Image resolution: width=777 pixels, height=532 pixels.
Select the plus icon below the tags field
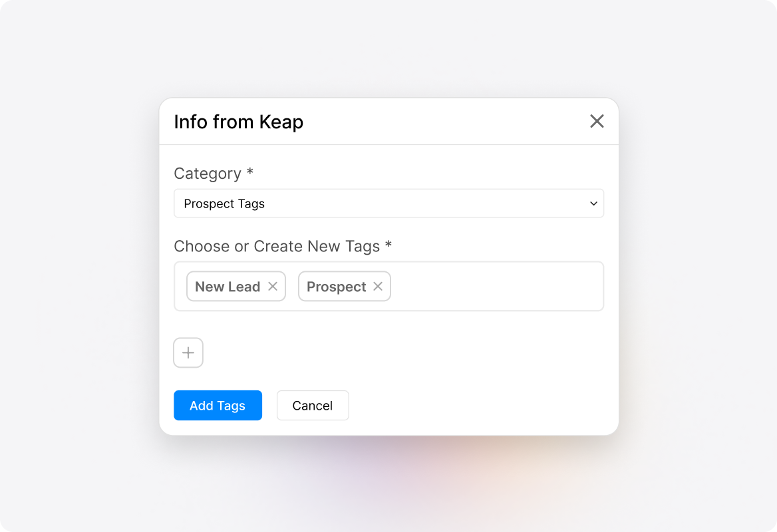188,352
